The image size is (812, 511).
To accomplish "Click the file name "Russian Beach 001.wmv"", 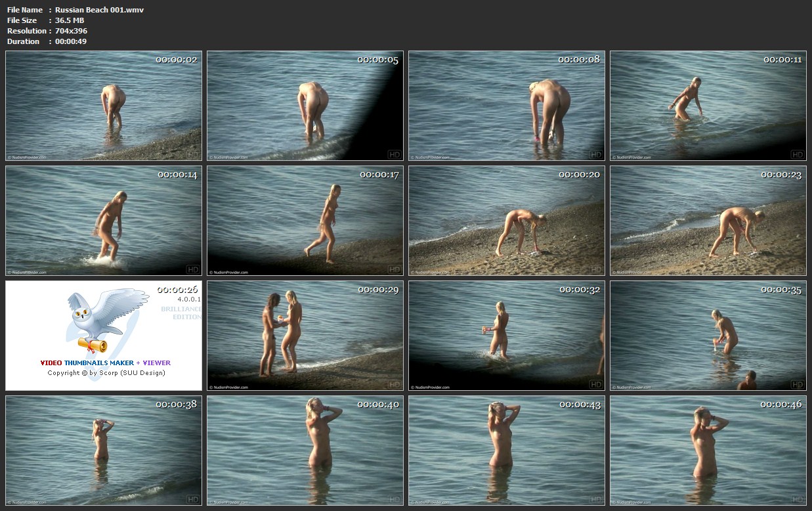I will click(99, 10).
